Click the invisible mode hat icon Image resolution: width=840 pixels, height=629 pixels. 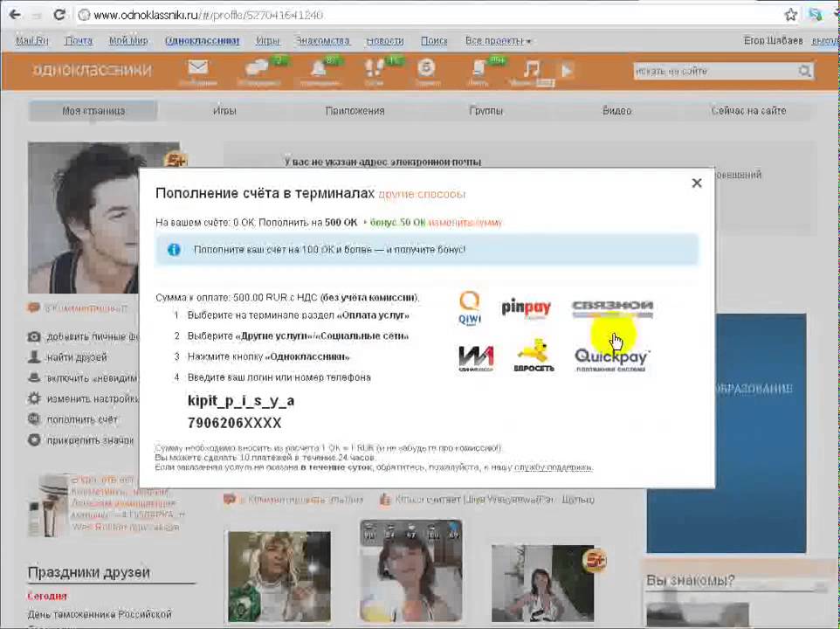(x=34, y=377)
